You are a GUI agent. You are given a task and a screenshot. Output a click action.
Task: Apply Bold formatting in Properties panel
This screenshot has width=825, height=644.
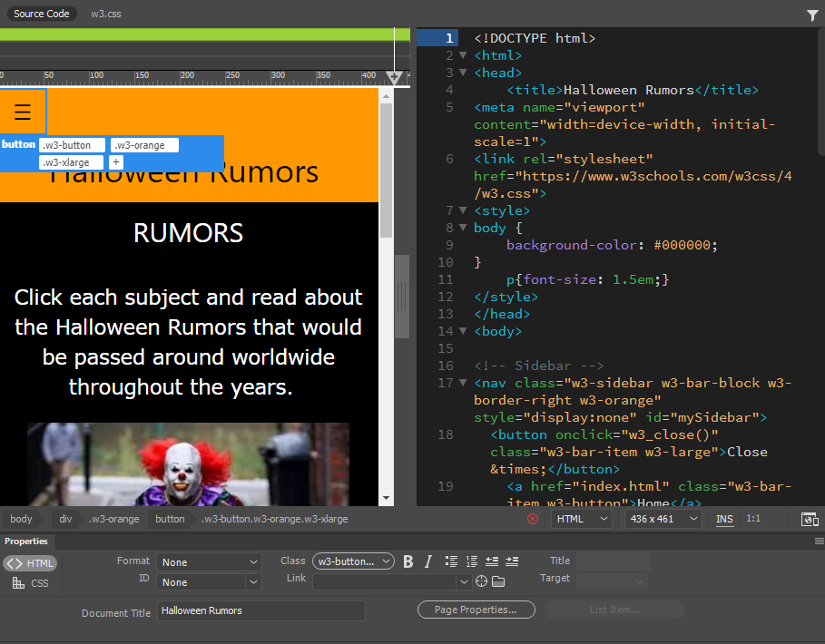tap(408, 561)
